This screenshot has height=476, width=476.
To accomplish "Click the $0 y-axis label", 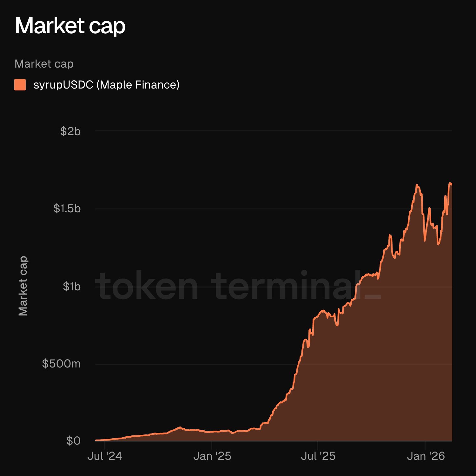I will [73, 441].
